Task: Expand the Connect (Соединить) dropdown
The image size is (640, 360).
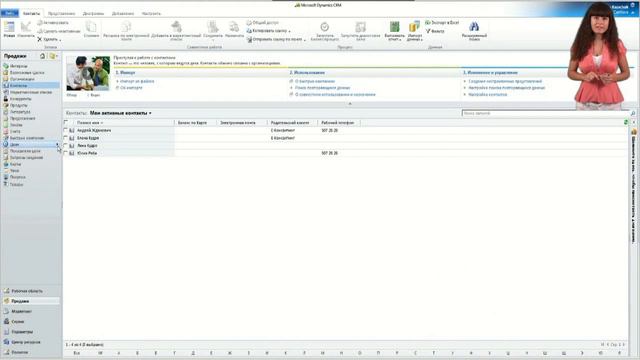Action: click(x=213, y=40)
